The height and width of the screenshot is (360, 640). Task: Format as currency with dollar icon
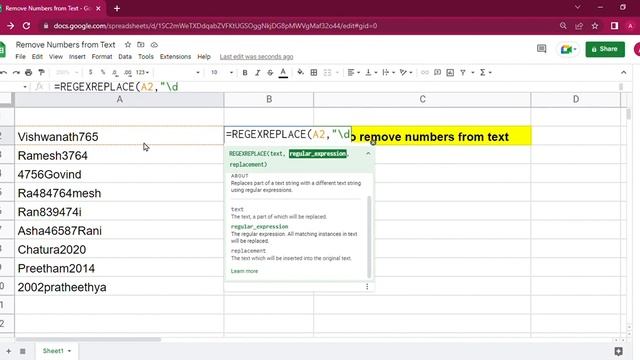click(90, 73)
